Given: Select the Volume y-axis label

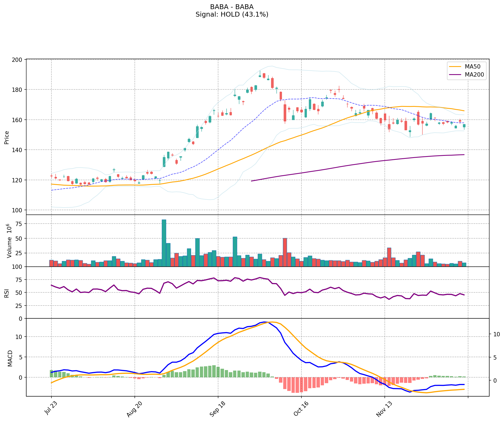Looking at the screenshot, I should pos(9,241).
